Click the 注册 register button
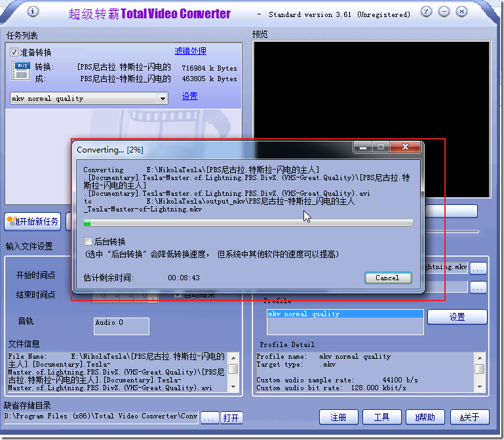The width and height of the screenshot is (504, 440). click(338, 417)
